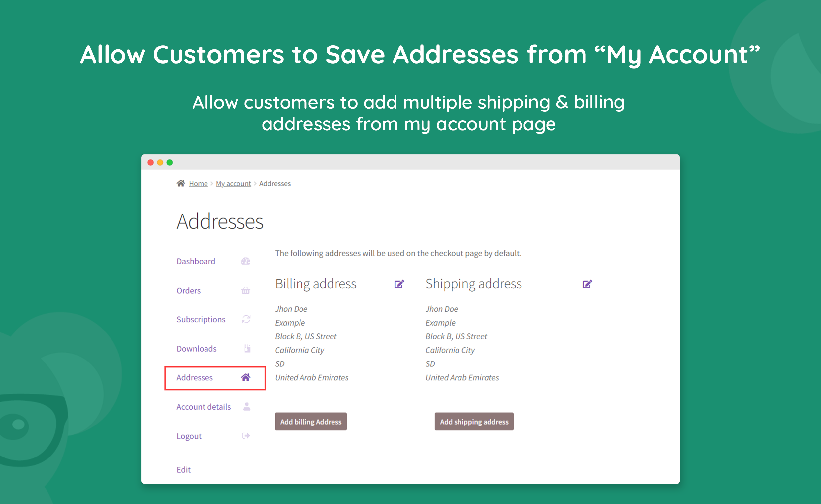
Task: Click the billing address edit pencil icon
Action: click(x=399, y=284)
